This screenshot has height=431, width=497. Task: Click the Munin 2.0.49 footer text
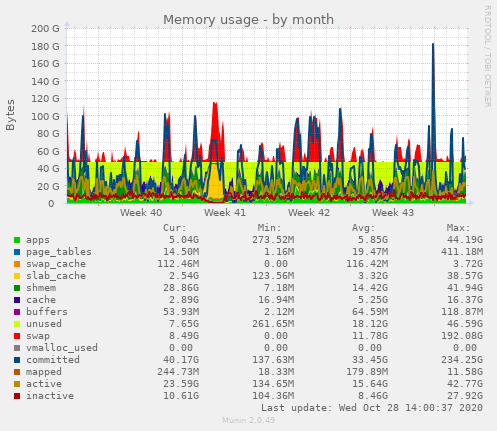248,420
